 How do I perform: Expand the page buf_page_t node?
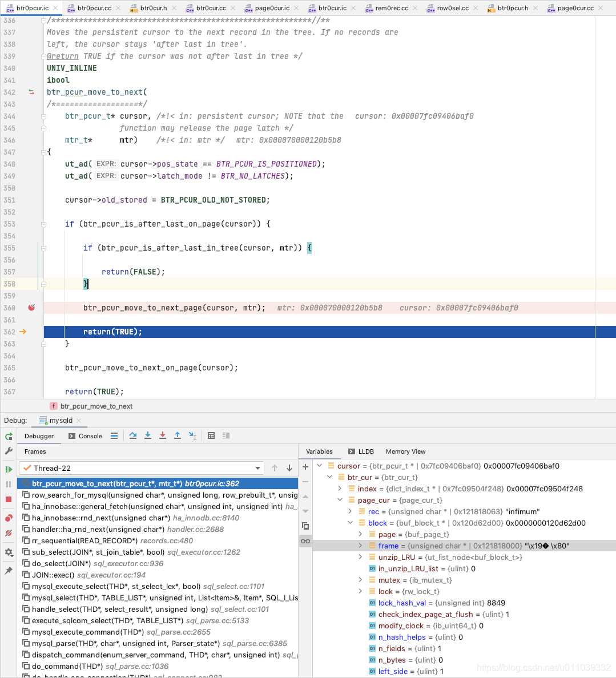[x=360, y=534]
